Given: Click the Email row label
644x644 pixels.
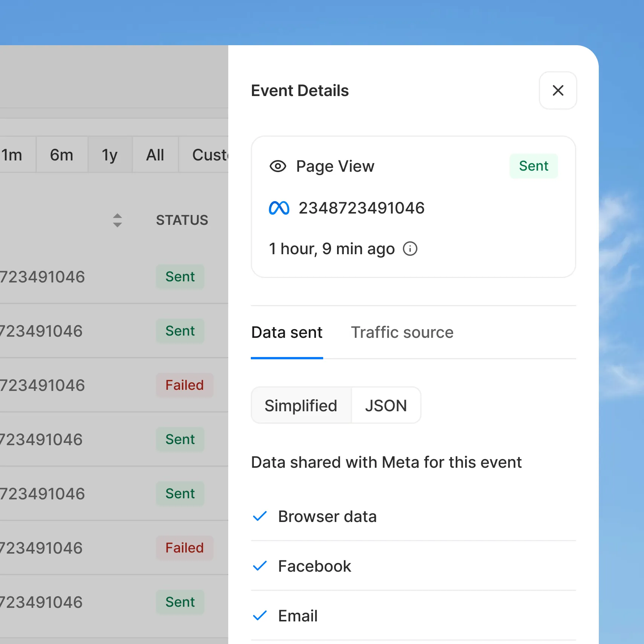Looking at the screenshot, I should [298, 616].
